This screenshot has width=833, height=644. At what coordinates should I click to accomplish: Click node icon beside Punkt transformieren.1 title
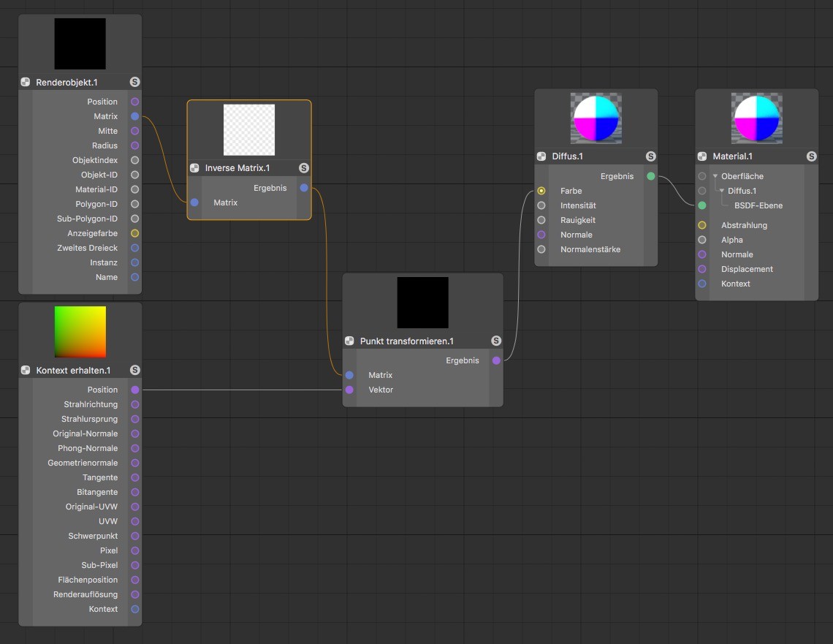coord(349,341)
